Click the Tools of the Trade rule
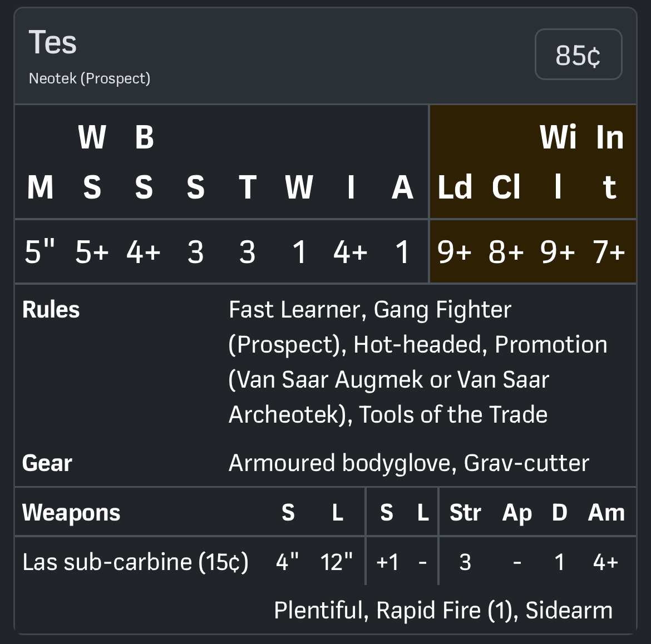 [x=453, y=414]
